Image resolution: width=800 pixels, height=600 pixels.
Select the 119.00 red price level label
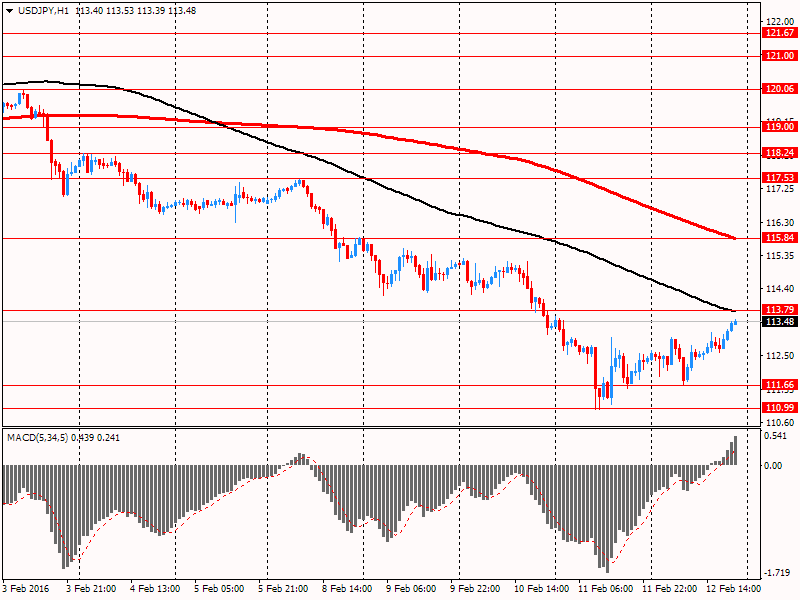pyautogui.click(x=780, y=127)
